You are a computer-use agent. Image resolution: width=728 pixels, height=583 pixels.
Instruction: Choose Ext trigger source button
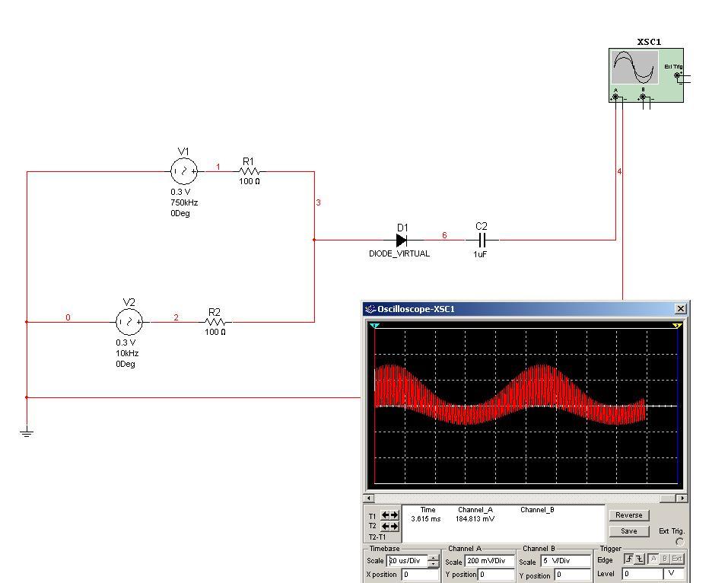point(677,559)
